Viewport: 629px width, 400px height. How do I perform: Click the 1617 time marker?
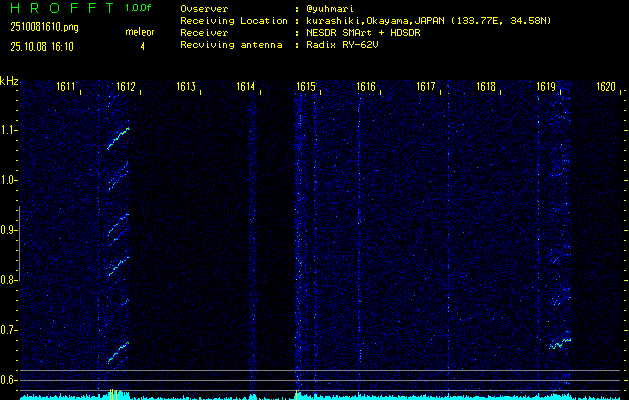(x=426, y=88)
